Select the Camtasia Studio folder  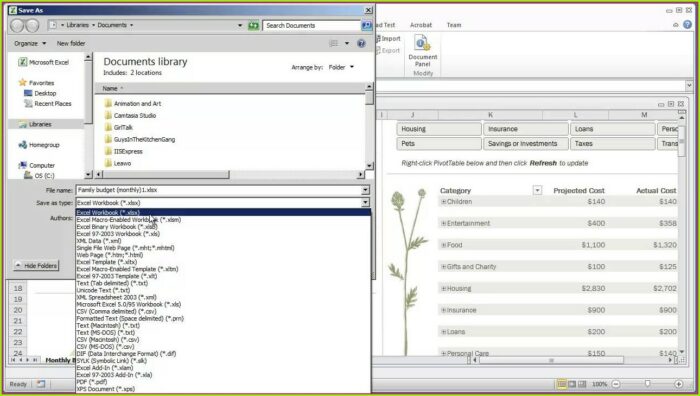130,116
